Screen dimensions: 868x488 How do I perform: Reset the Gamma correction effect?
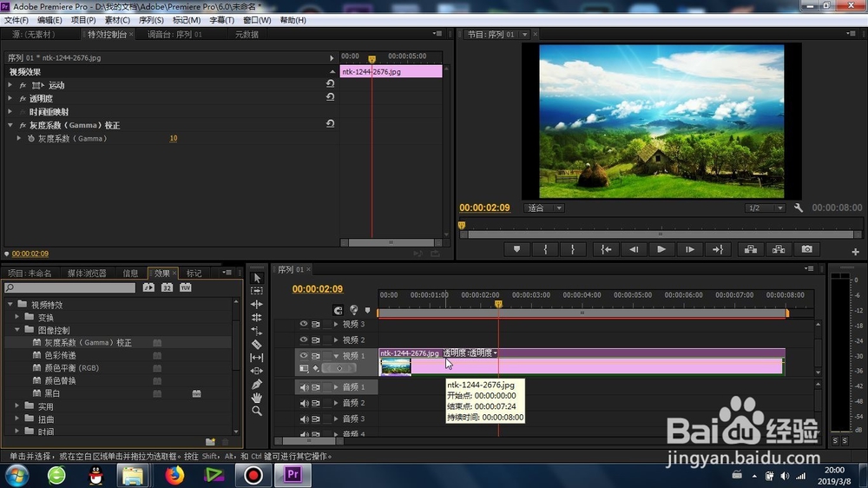coord(331,124)
